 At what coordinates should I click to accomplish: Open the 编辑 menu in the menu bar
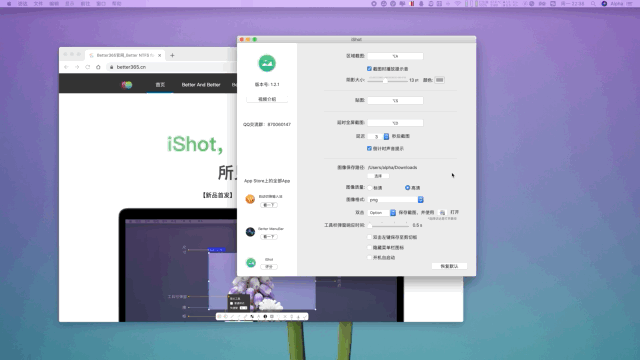coord(54,4)
